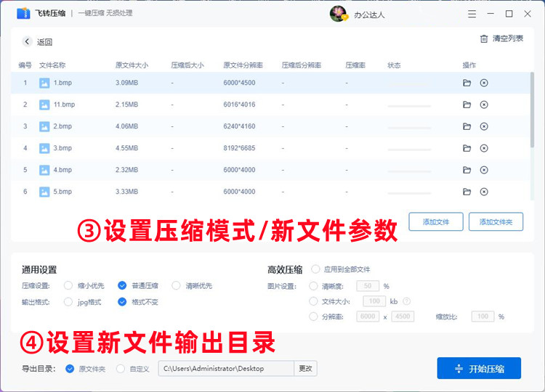Click 状态 column header
The width and height of the screenshot is (545, 392).
pyautogui.click(x=394, y=65)
